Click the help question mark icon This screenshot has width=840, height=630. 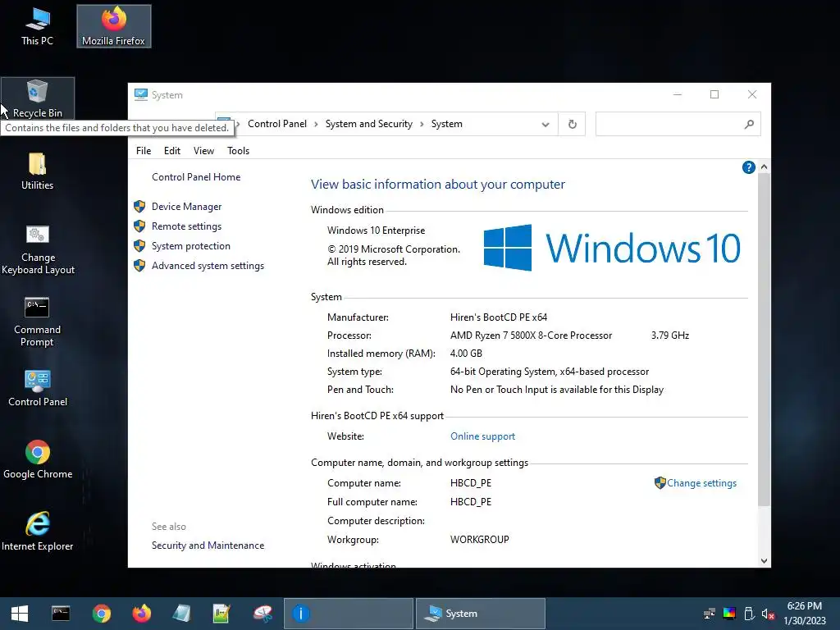(748, 167)
